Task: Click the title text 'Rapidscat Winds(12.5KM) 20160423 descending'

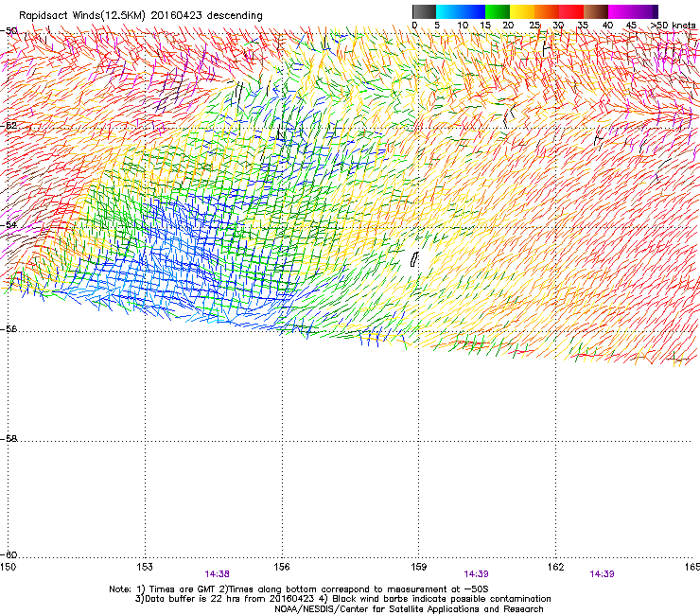Action: pyautogui.click(x=141, y=16)
